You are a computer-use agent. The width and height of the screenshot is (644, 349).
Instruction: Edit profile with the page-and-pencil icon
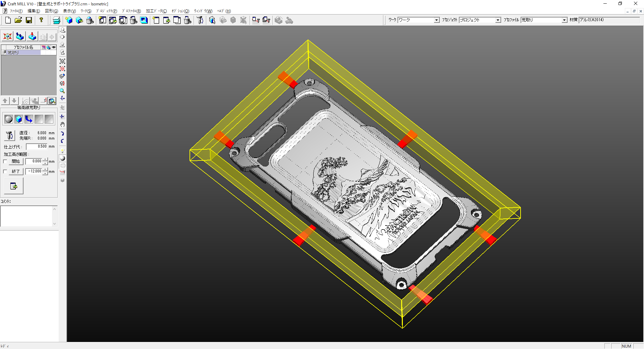click(167, 20)
